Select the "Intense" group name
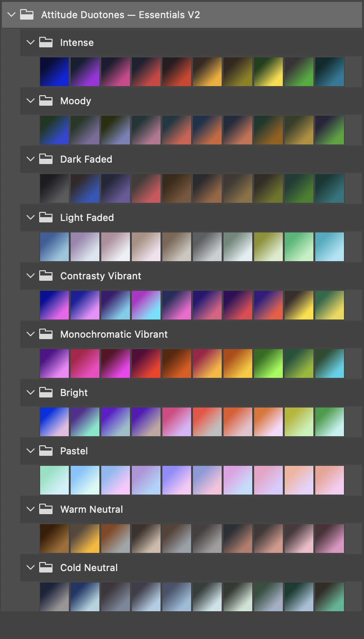The width and height of the screenshot is (364, 639). (x=77, y=43)
